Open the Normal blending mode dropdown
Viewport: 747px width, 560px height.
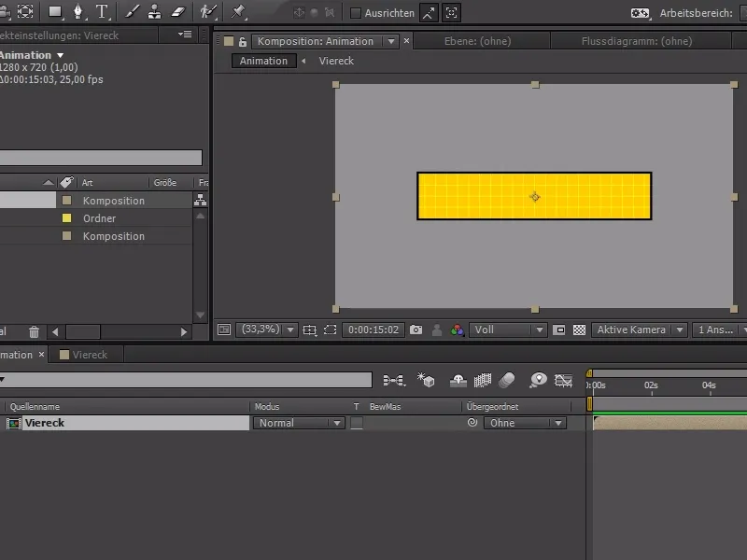298,423
